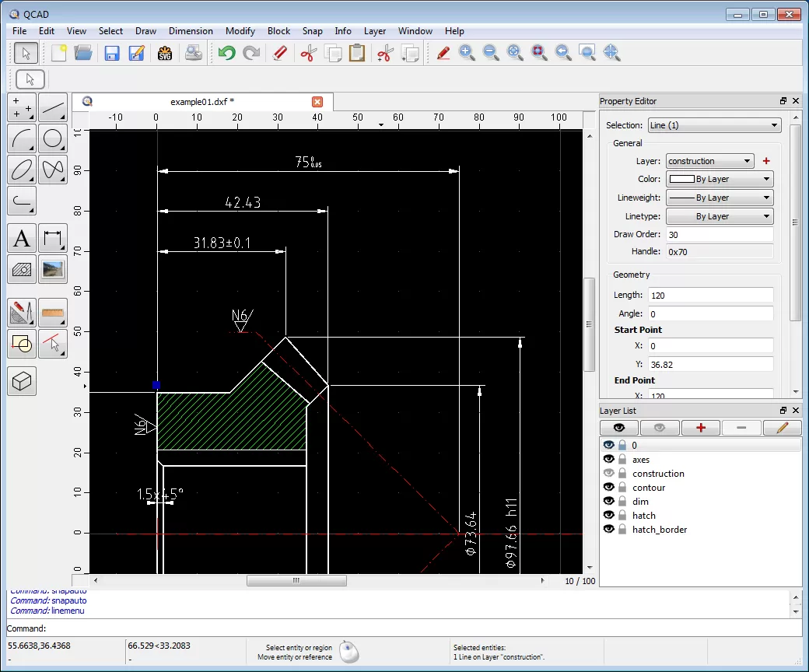Open the Dimension menu
809x672 pixels.
191,31
